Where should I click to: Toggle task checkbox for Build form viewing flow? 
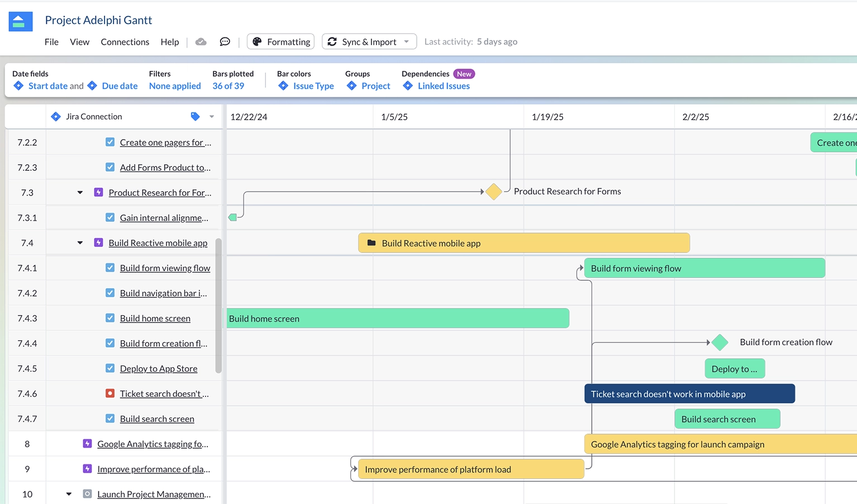pyautogui.click(x=110, y=268)
